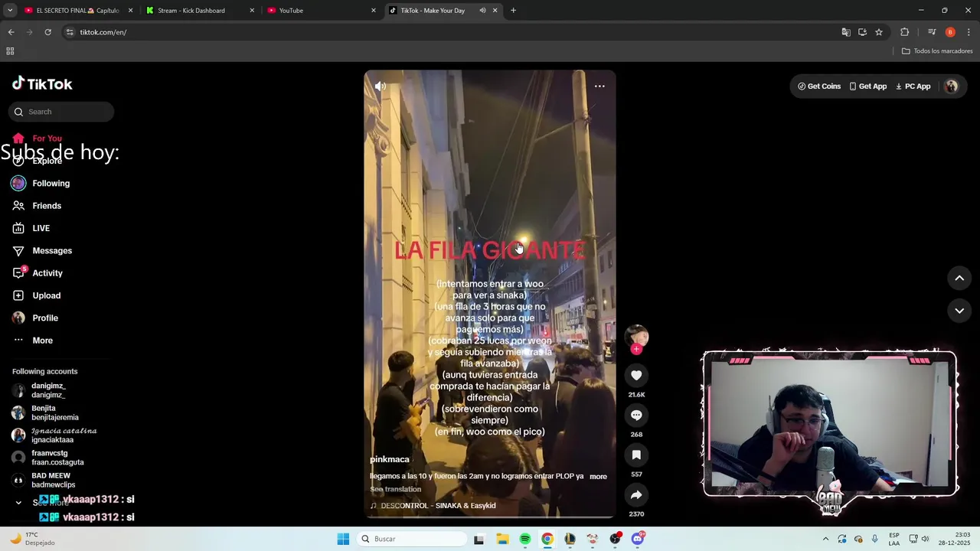This screenshot has width=980, height=551.
Task: Open the video's three-dot options menu
Action: (599, 86)
